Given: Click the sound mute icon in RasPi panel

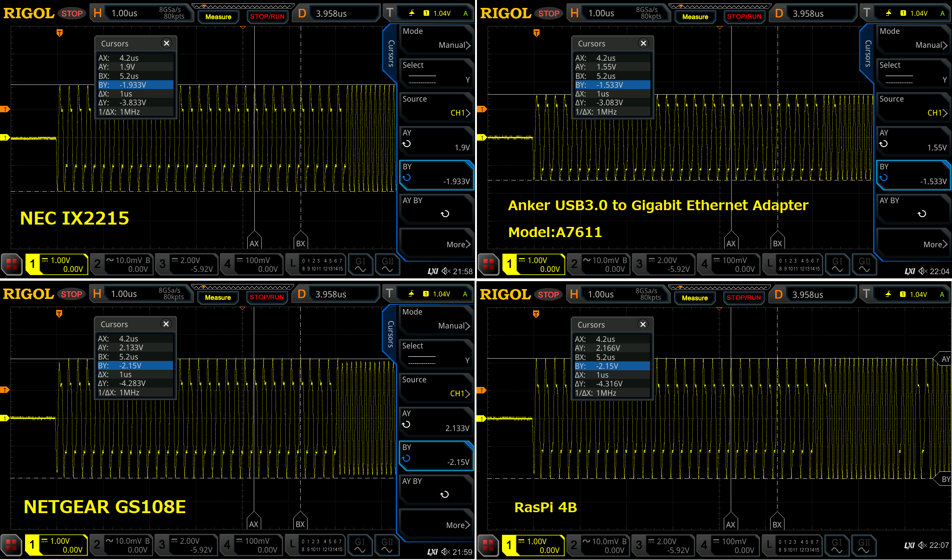Looking at the screenshot, I should tap(922, 545).
